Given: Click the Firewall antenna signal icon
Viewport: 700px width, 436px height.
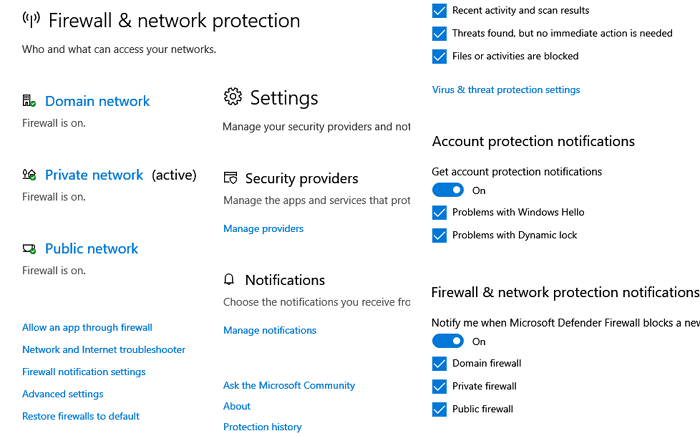Looking at the screenshot, I should point(31,19).
